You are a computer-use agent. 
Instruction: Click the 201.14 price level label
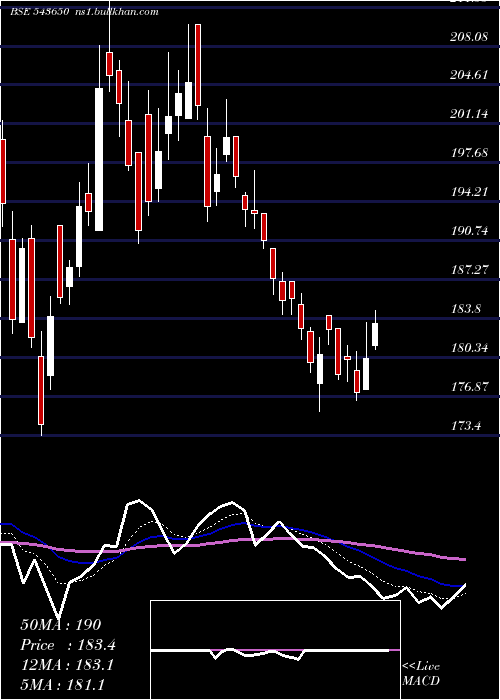tap(469, 114)
